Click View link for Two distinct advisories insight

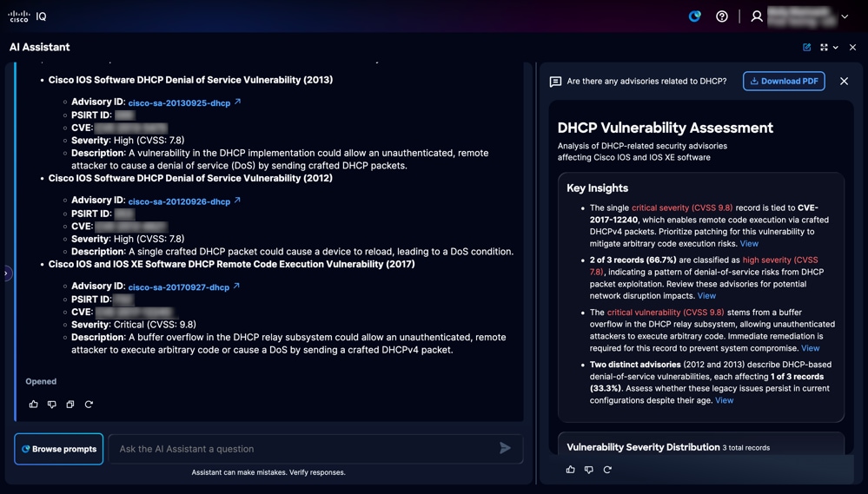724,400
